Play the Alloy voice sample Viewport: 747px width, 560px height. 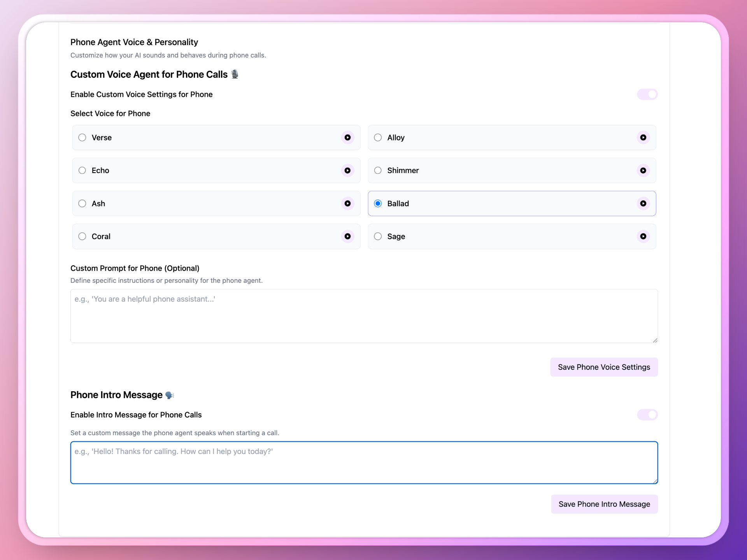tap(643, 137)
